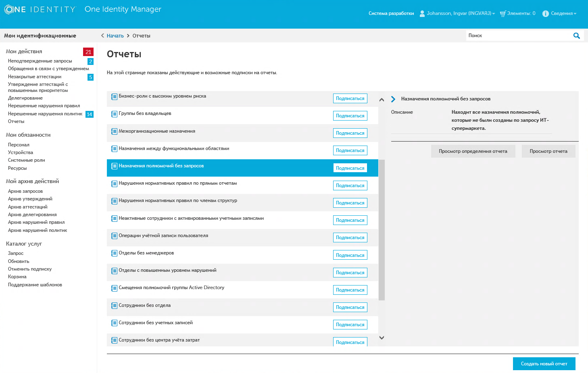Open Неподтвержденные запросы in the sidebar
The width and height of the screenshot is (588, 373).
pos(40,61)
